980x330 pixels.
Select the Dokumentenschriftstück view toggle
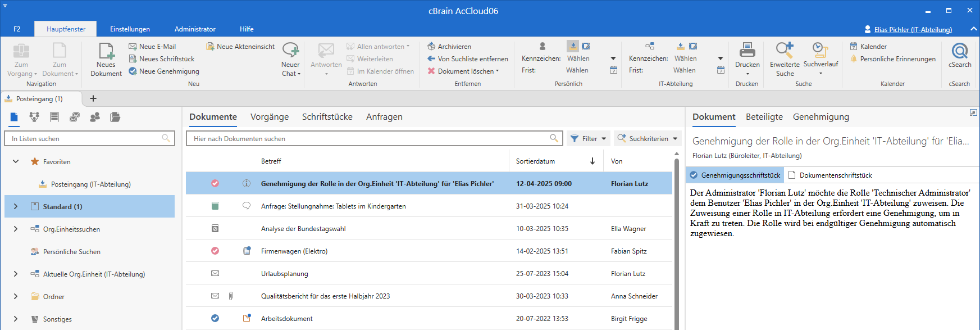[x=829, y=175]
